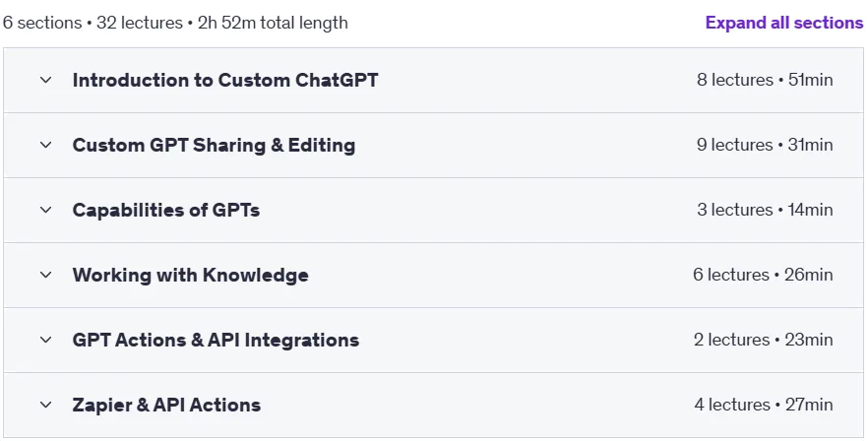The image size is (868, 441).
Task: Open GPT Actions & API Integrations title
Action: coord(216,340)
